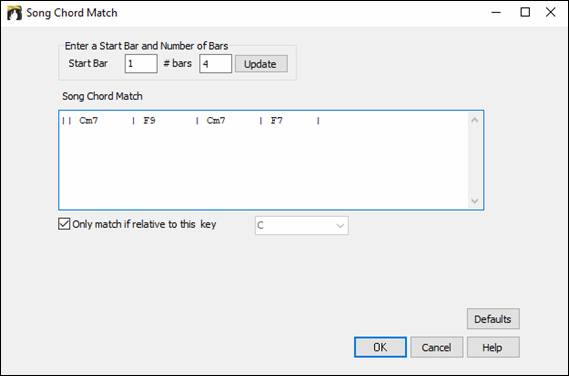Open the key dropdown showing C
The image size is (569, 376).
[302, 225]
